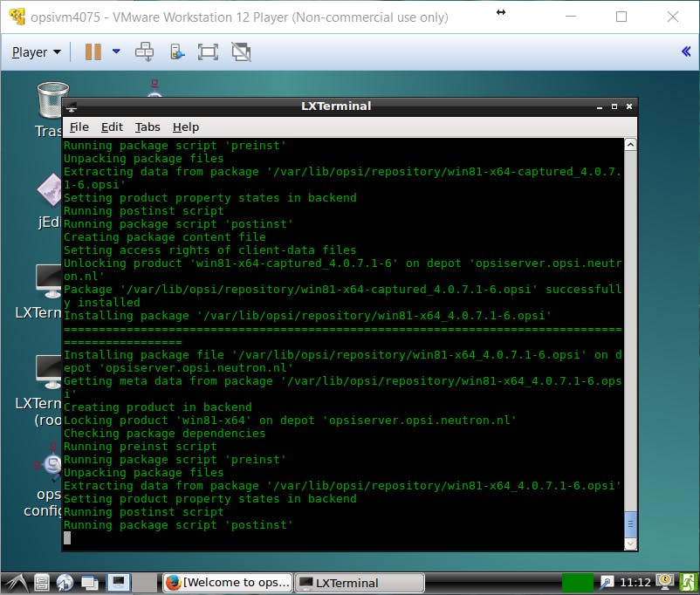The width and height of the screenshot is (700, 595).
Task: Switch to the first desktop in pager
Action: 119,583
